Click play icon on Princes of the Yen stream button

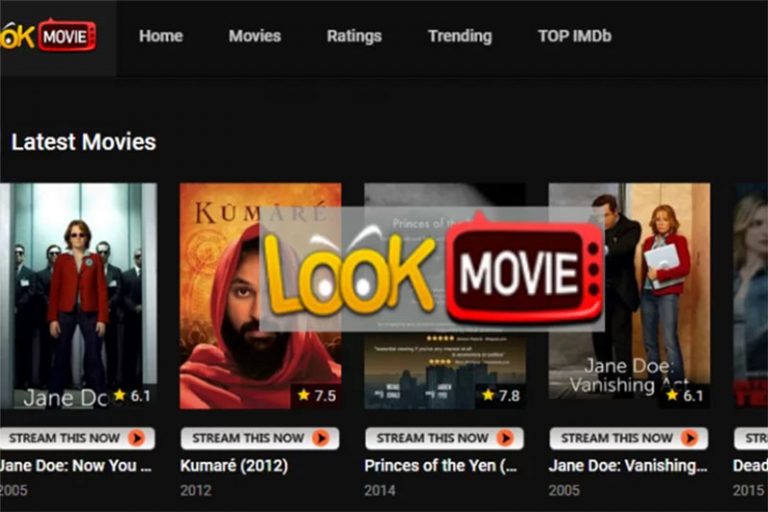[505, 438]
